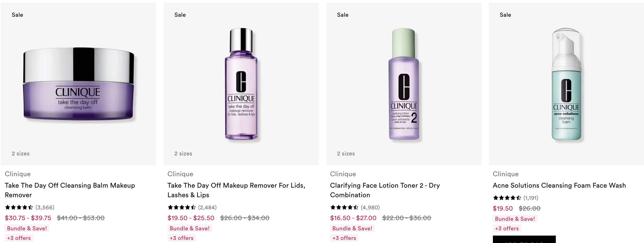Open the Cleansing Balm jar product image

tap(78, 84)
